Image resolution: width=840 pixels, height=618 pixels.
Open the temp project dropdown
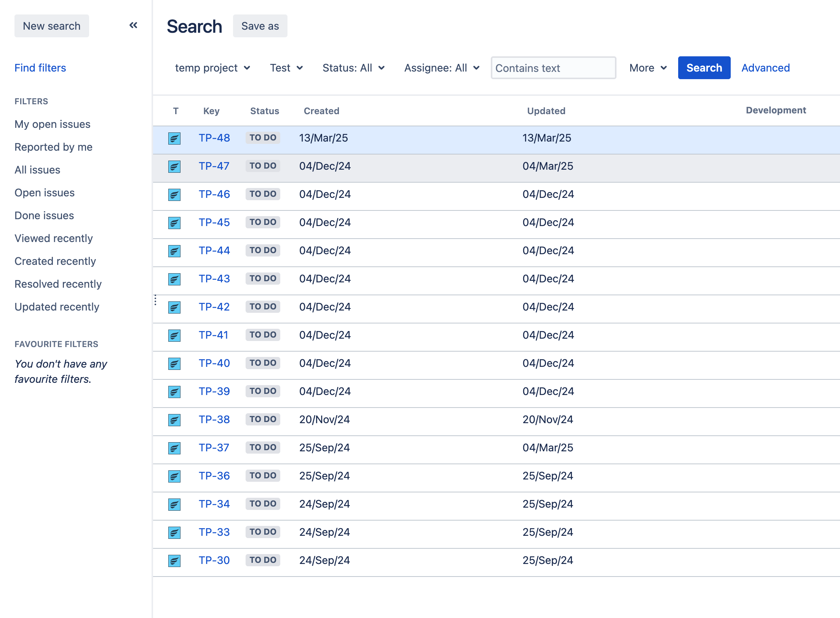212,68
